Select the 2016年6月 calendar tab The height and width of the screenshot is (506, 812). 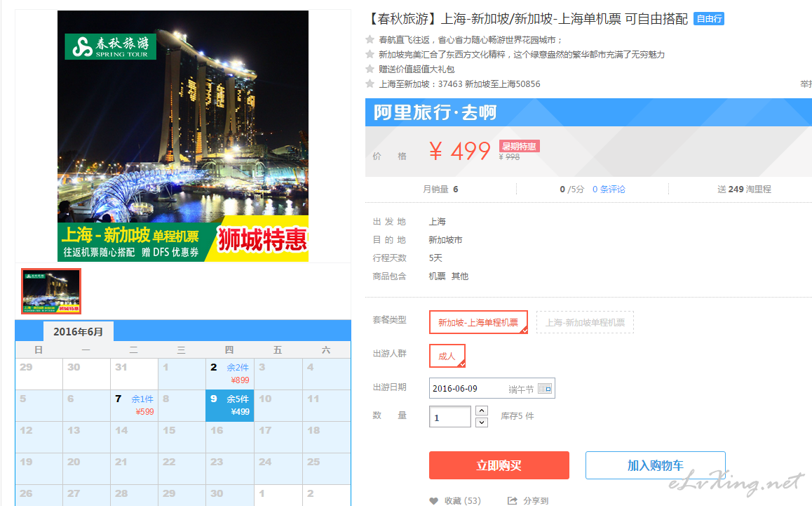pyautogui.click(x=79, y=331)
